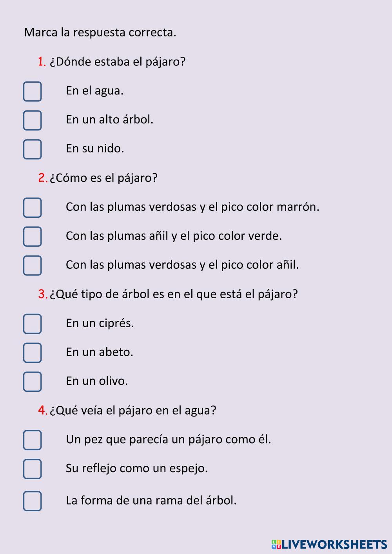392x554 pixels.
Task: Tick the 'Un pez que parecía un pájaro' box
Action: pos(32,440)
